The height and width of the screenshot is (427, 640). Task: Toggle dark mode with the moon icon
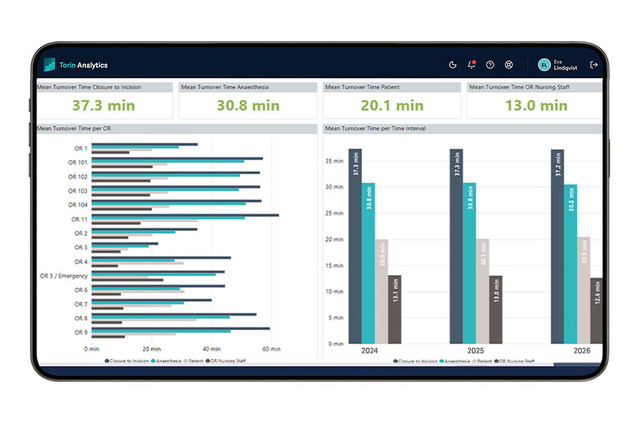[452, 65]
